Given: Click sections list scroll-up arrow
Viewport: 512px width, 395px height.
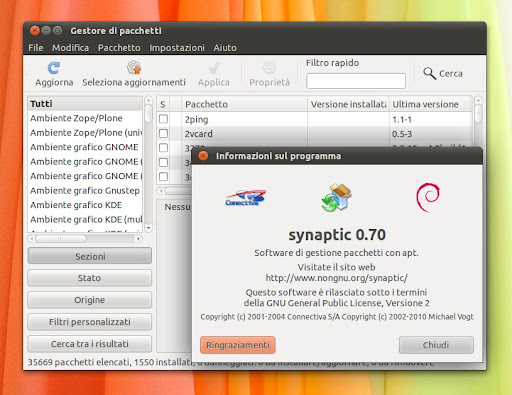Looking at the screenshot, I should tap(149, 100).
